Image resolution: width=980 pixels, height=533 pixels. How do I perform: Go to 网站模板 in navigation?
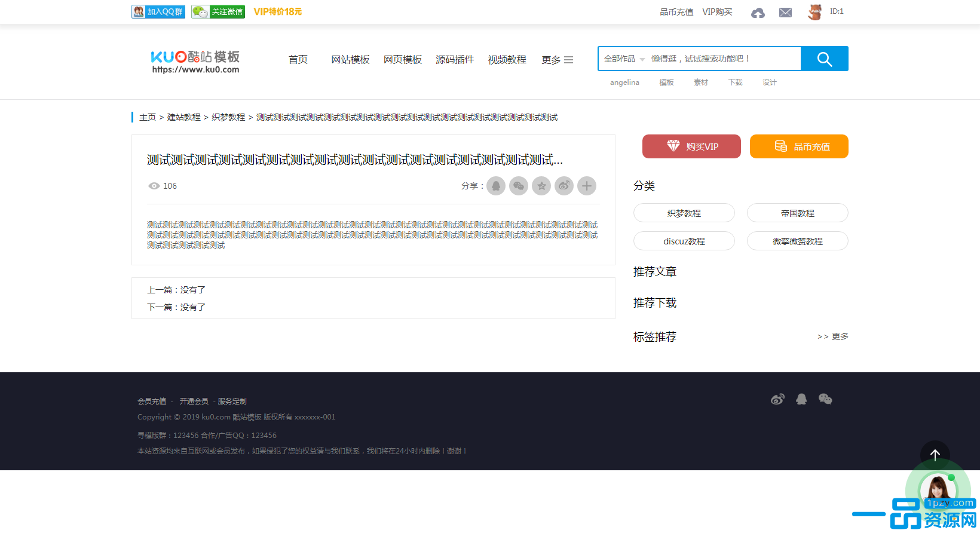point(350,60)
